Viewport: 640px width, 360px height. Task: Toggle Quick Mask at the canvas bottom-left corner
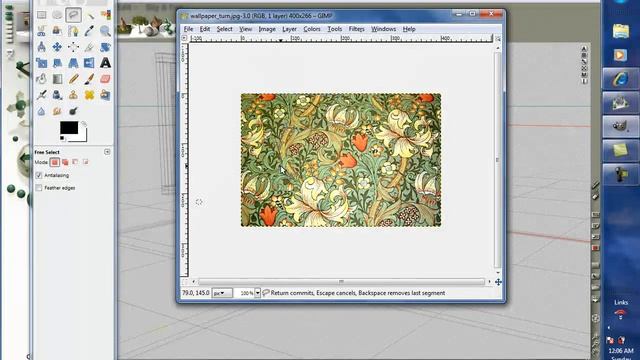click(x=184, y=282)
